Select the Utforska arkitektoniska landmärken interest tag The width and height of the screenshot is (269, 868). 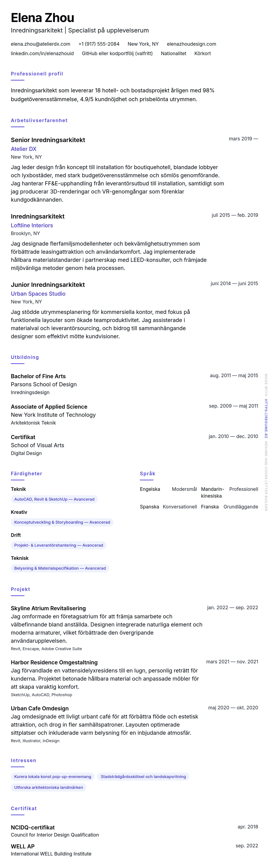tap(49, 787)
